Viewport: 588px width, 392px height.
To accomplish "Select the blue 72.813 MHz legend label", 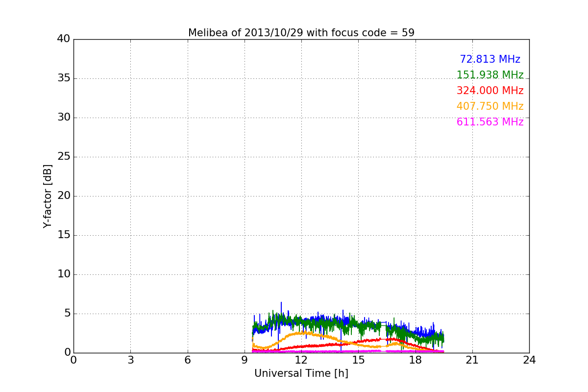I will point(490,59).
